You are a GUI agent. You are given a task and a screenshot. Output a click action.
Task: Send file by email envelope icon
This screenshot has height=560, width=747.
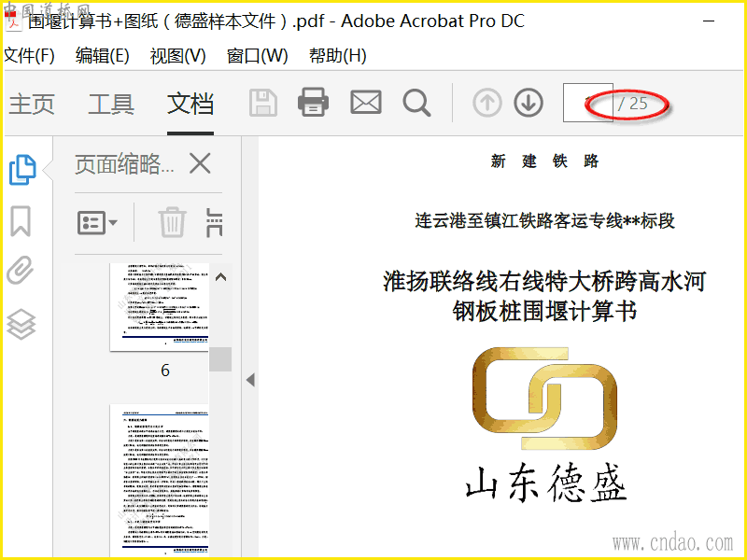pos(366,103)
